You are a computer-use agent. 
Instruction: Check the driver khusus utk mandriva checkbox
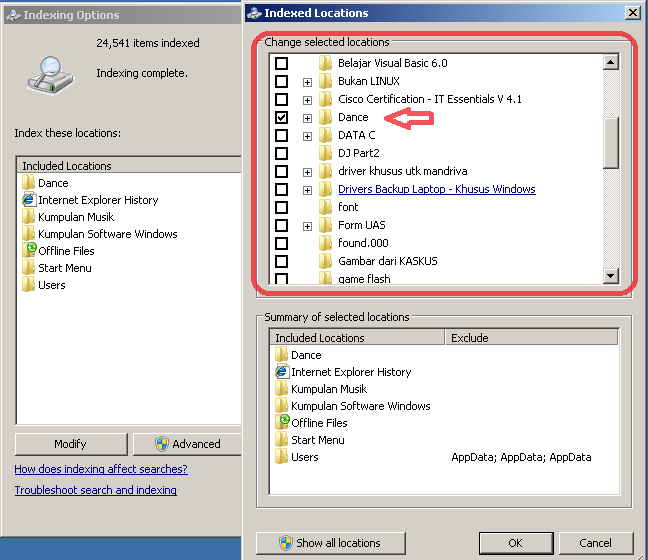(x=281, y=171)
